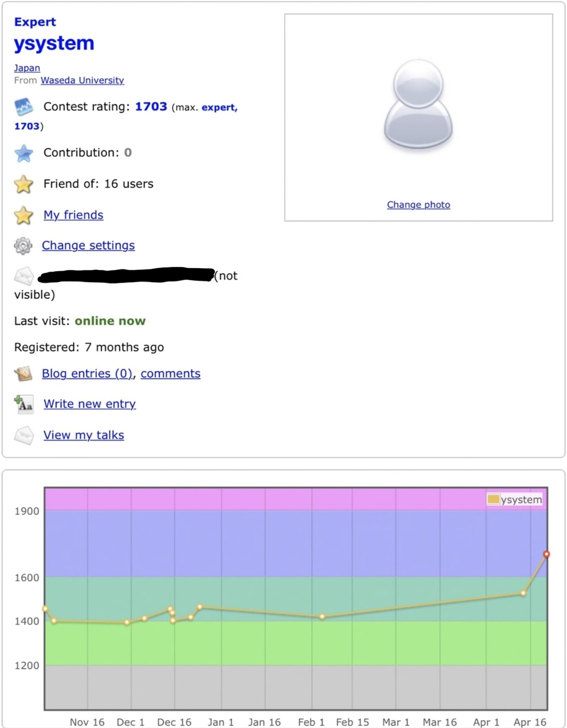The image size is (567, 728).
Task: Click the 'Apr 16' x-axis label
Action: [x=530, y=722]
